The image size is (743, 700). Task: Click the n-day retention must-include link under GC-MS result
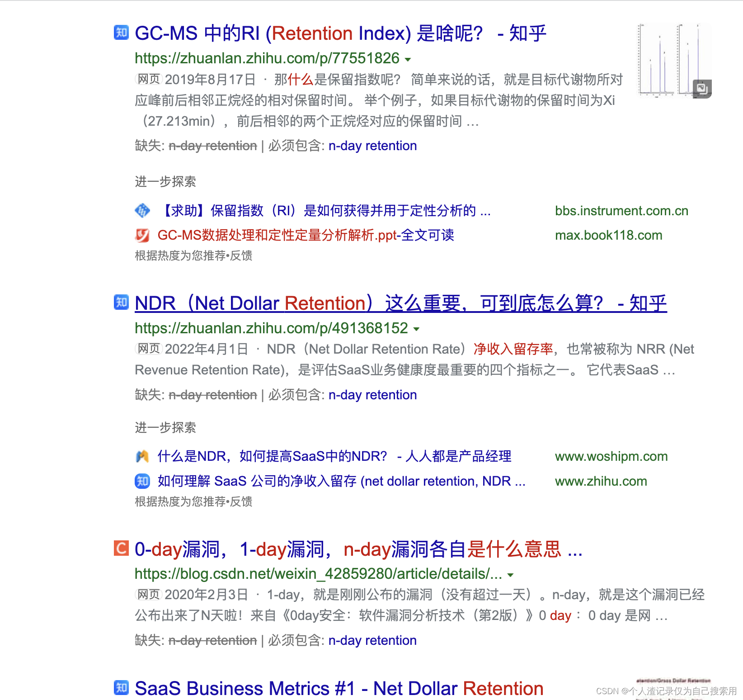(x=372, y=146)
